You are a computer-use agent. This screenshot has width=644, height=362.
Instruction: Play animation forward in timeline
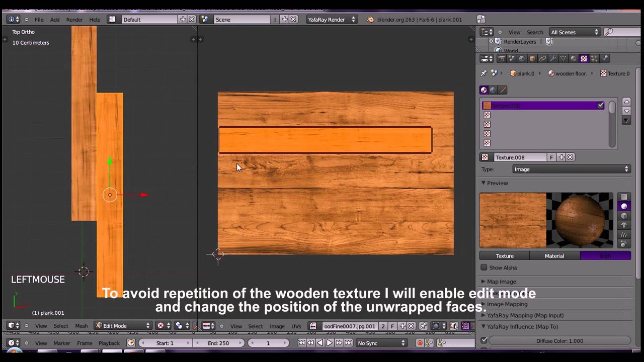tap(330, 343)
